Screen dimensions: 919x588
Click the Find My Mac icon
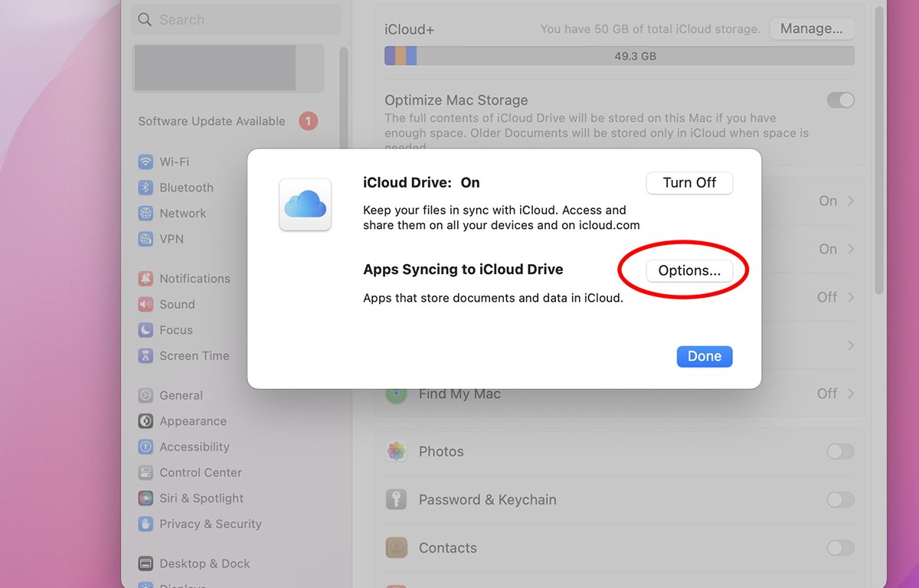pos(396,394)
